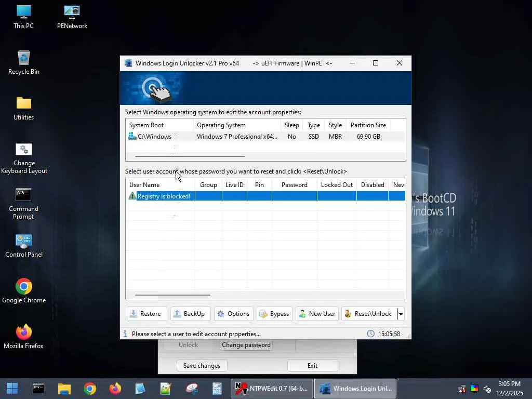Click 'Windows 7 Professional x64' cell

click(237, 137)
